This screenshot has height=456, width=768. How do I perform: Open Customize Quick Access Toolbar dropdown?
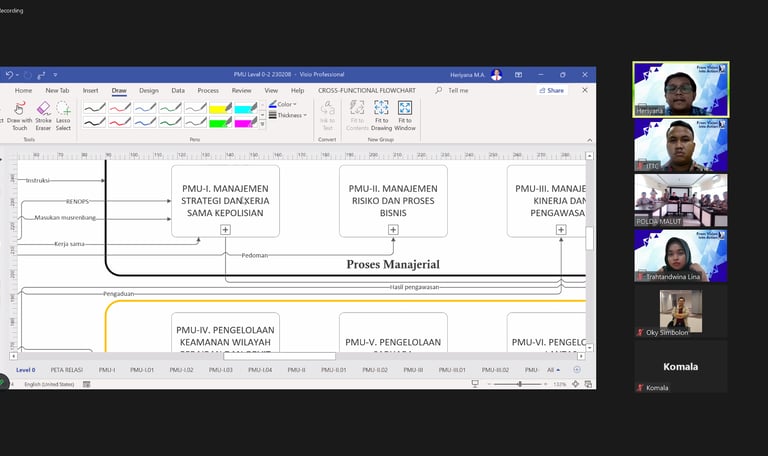tap(55, 75)
